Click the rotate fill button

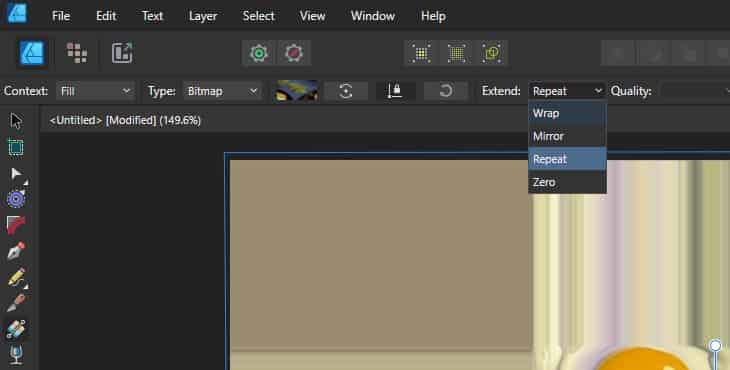pos(446,91)
